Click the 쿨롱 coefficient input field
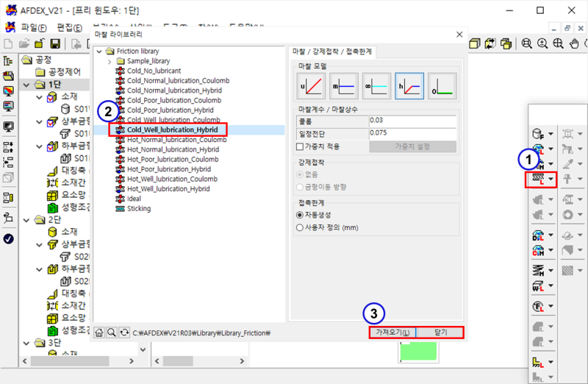This screenshot has width=588, height=384. (x=412, y=120)
